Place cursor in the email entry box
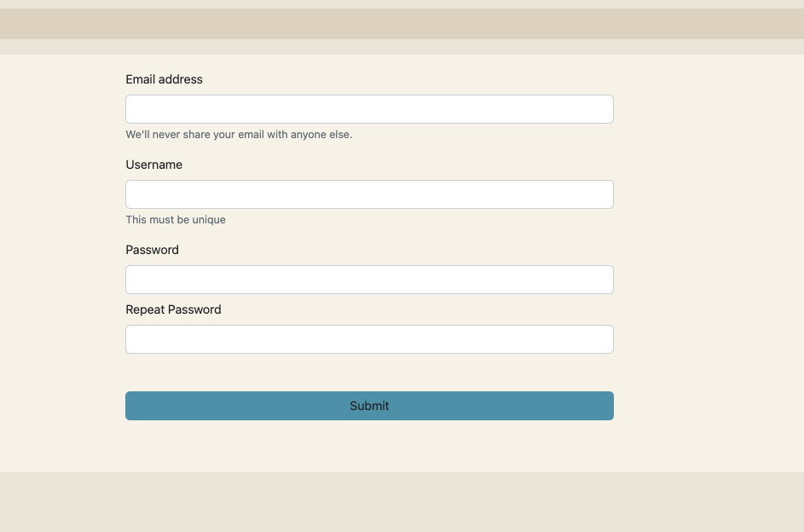Viewport: 804px width, 532px height. tap(369, 109)
